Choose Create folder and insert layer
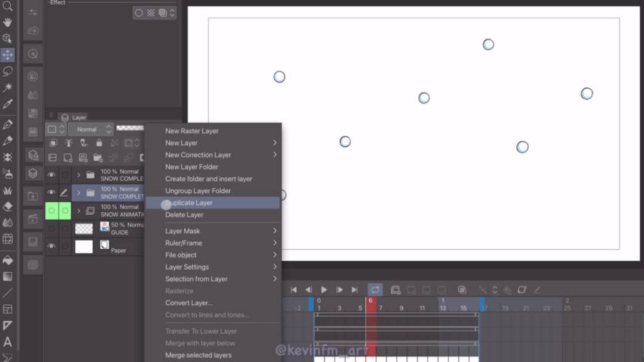 213,179
